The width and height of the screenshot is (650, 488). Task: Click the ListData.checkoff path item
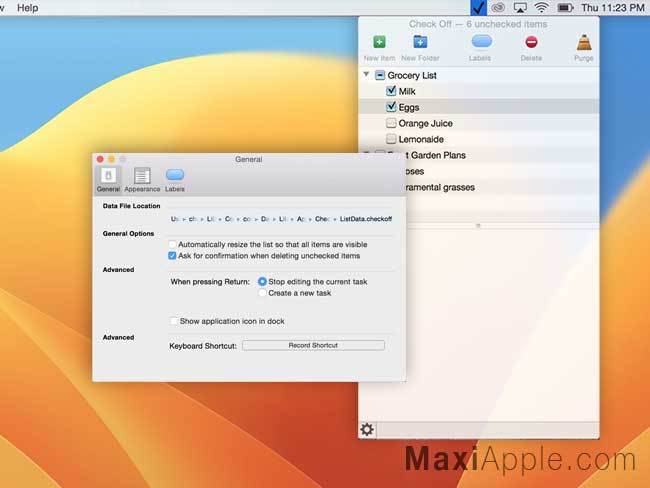[x=366, y=219]
